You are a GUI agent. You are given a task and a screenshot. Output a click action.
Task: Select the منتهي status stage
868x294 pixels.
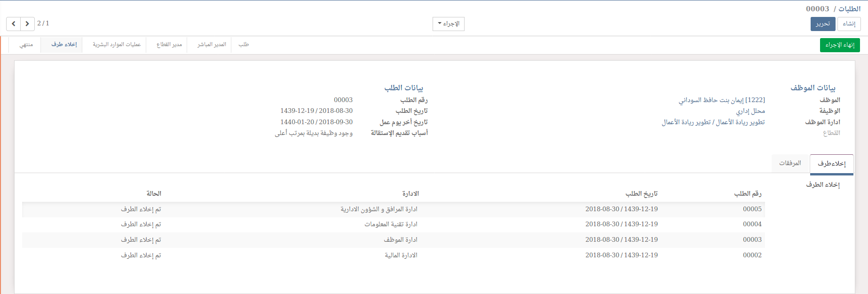pyautogui.click(x=26, y=45)
